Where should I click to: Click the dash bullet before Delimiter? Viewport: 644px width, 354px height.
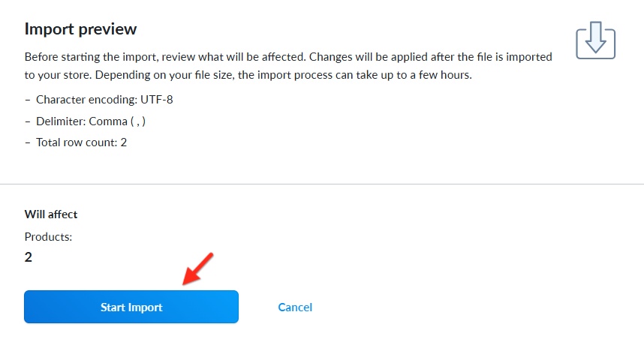point(28,121)
